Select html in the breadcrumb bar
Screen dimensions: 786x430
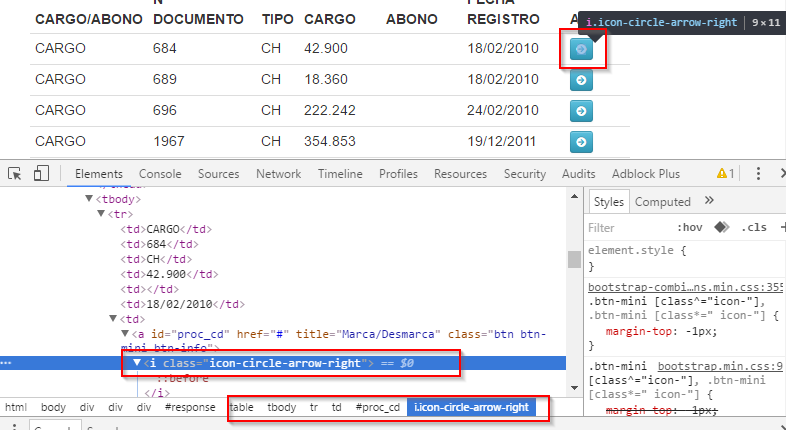(x=16, y=407)
